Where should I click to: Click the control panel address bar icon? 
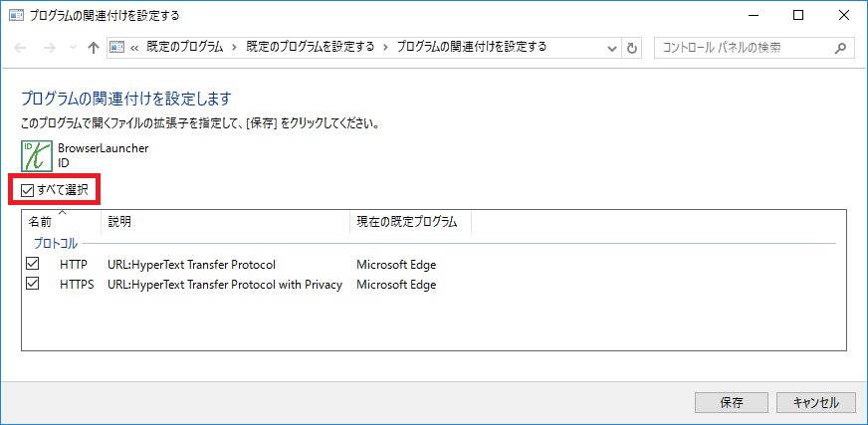116,48
